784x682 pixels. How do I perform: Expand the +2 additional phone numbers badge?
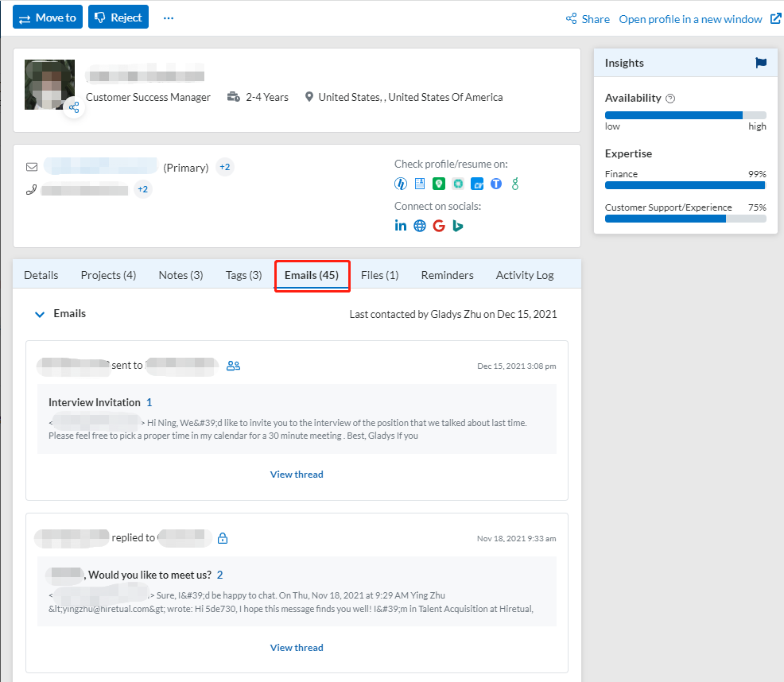coord(143,189)
